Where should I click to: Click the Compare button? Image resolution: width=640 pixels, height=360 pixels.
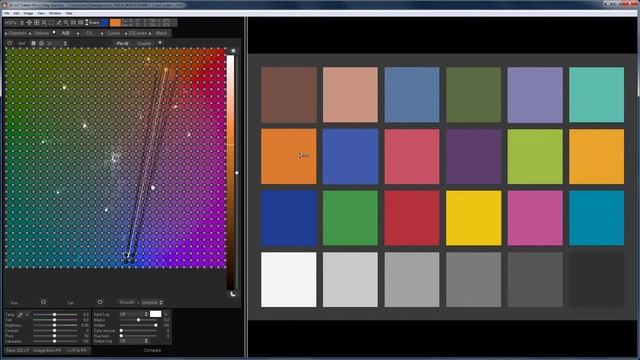tap(152, 350)
